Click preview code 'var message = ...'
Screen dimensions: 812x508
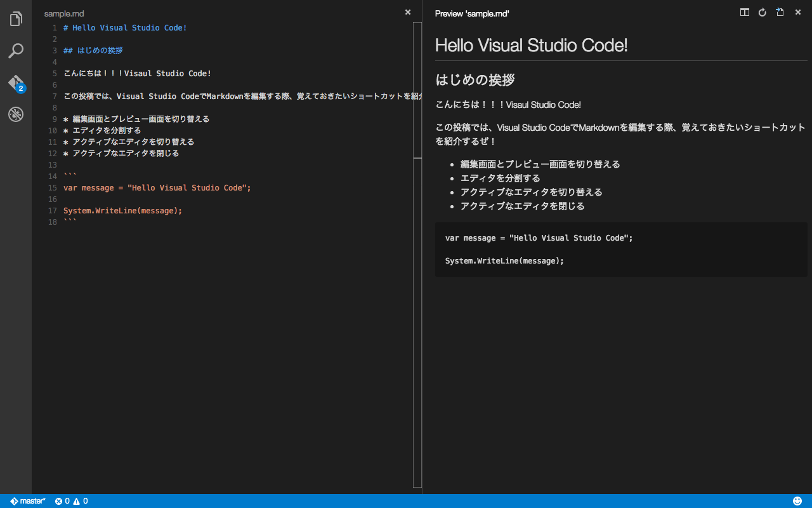(539, 238)
